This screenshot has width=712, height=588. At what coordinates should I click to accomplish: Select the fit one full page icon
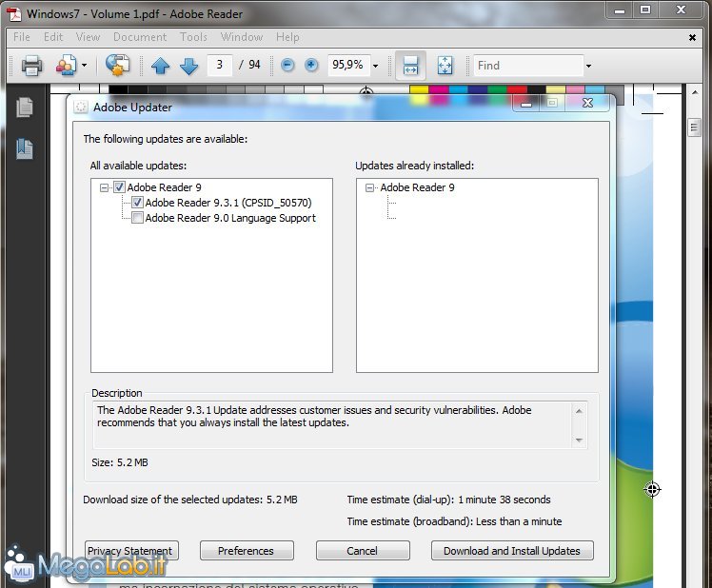(445, 66)
